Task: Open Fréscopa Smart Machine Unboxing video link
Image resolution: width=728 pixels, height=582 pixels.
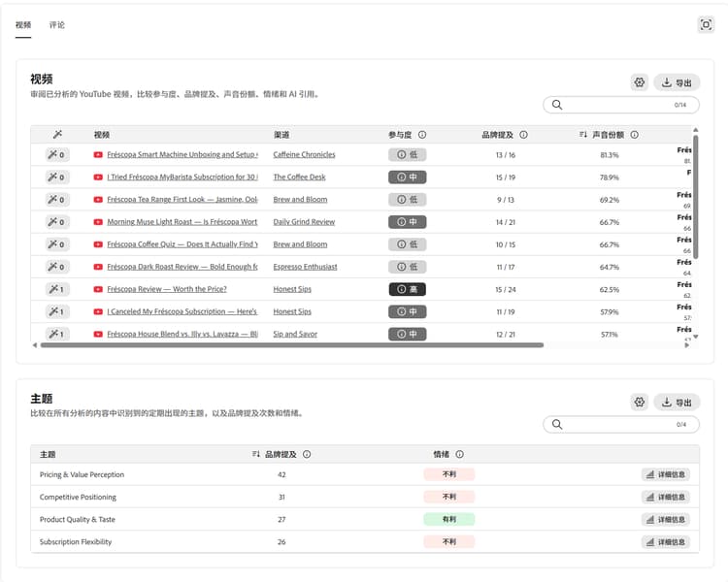Action: click(x=182, y=154)
